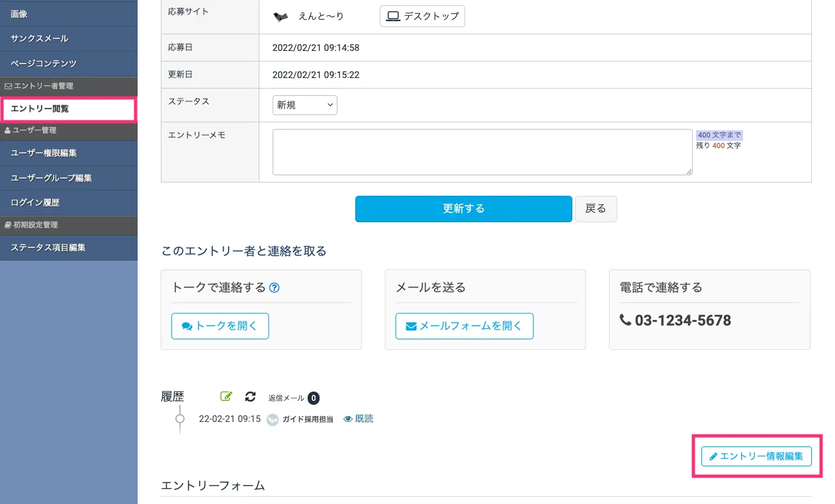Open the メールフォームを開く button
The image size is (835, 504).
click(x=464, y=326)
